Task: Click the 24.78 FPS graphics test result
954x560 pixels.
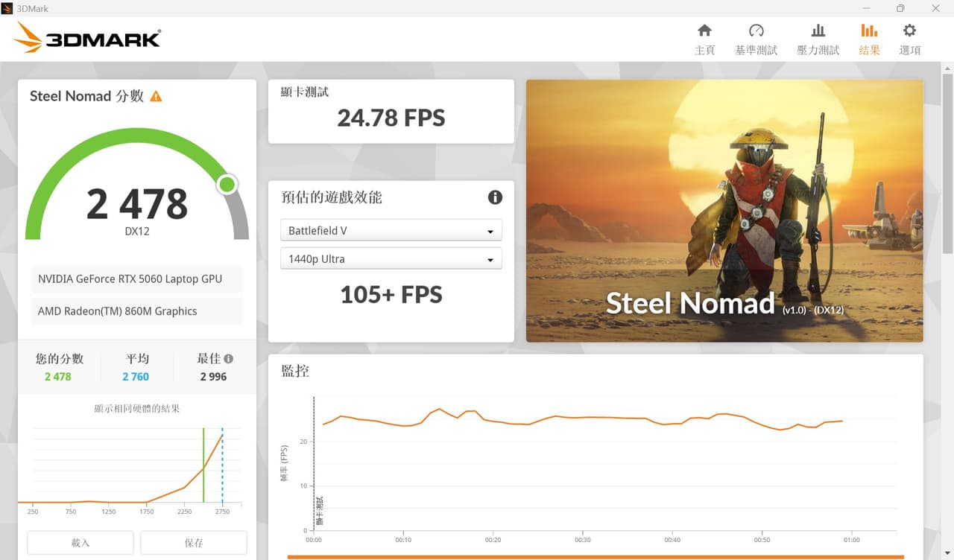Action: [391, 118]
